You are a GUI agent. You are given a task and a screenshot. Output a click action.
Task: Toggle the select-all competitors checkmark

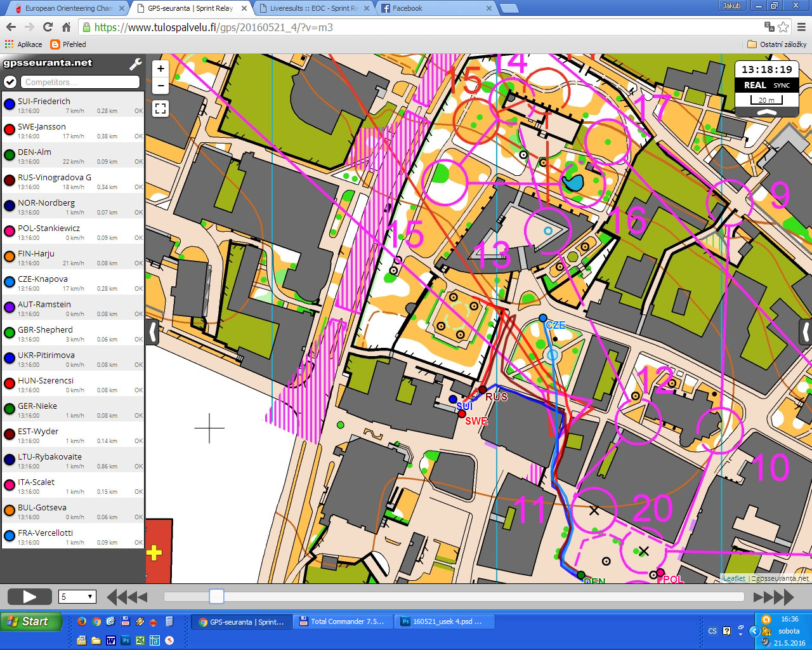(x=10, y=82)
